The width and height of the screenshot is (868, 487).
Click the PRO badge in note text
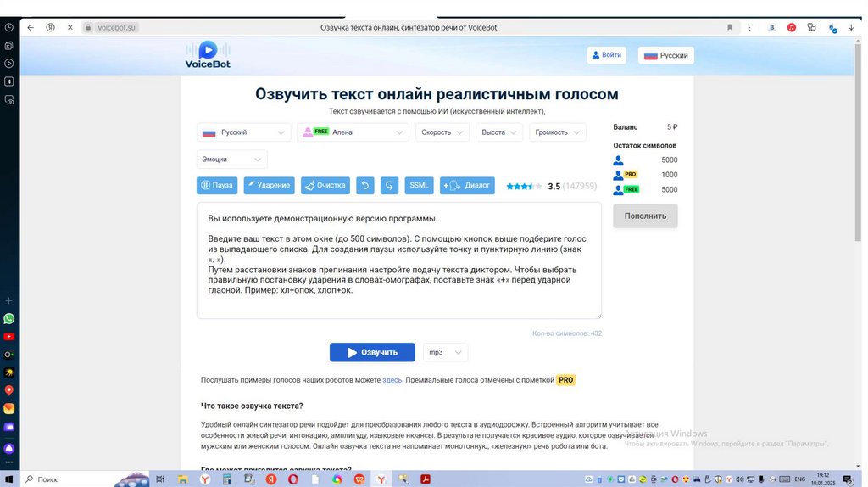click(565, 380)
